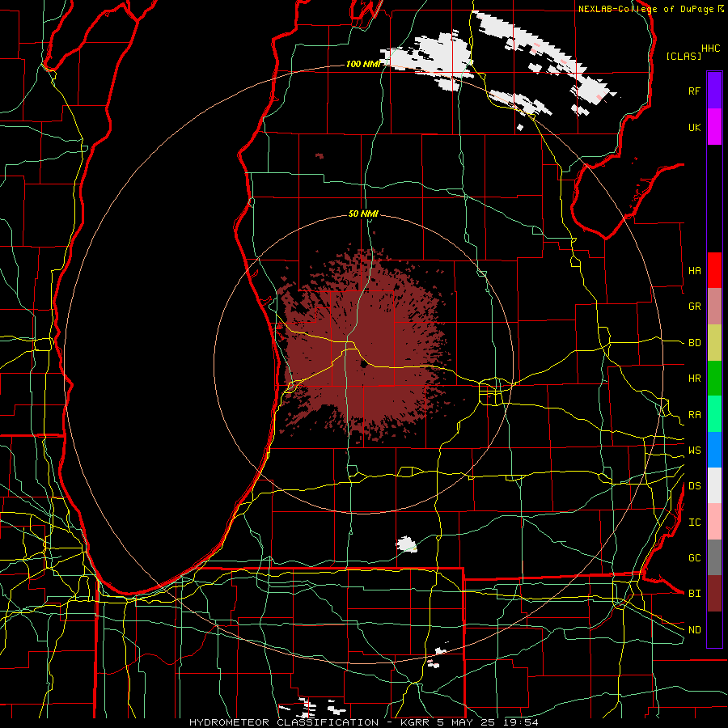Click the '[CLAS]' legend header text

click(x=684, y=56)
